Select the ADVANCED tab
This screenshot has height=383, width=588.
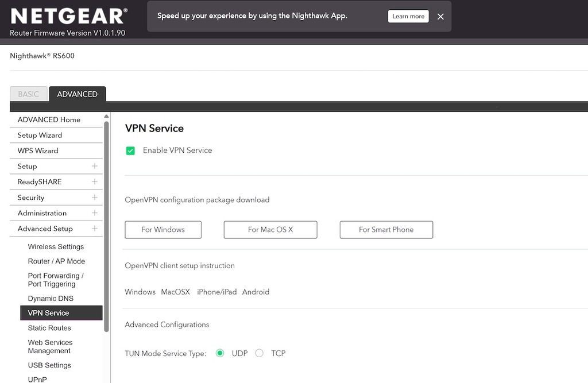click(x=78, y=94)
